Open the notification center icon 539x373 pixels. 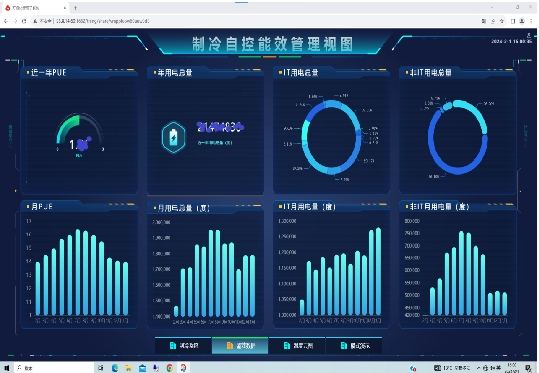point(529,368)
